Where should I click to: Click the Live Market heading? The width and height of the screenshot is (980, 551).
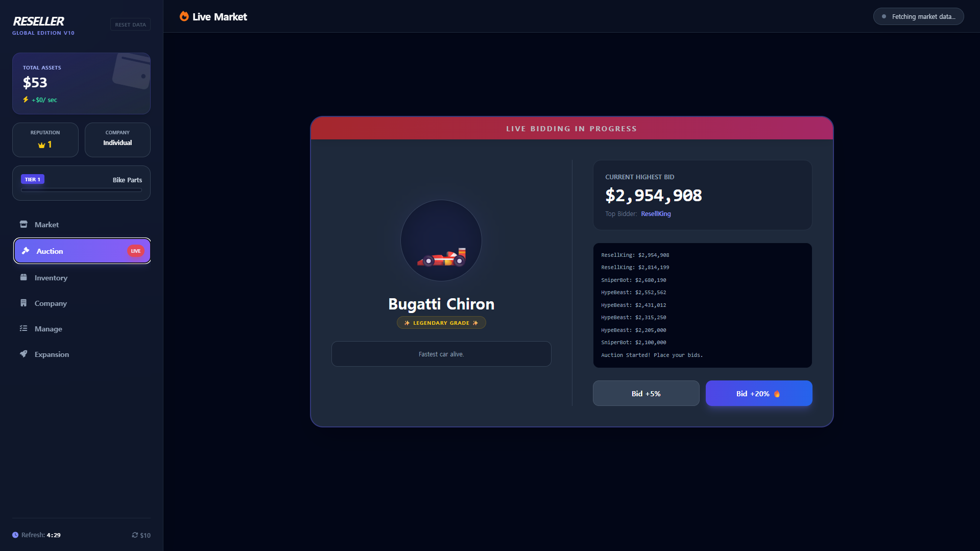[x=220, y=17]
